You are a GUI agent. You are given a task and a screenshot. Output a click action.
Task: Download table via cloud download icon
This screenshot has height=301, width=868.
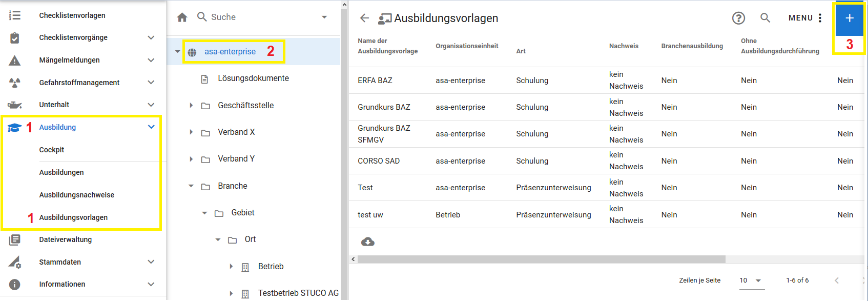[x=368, y=242]
